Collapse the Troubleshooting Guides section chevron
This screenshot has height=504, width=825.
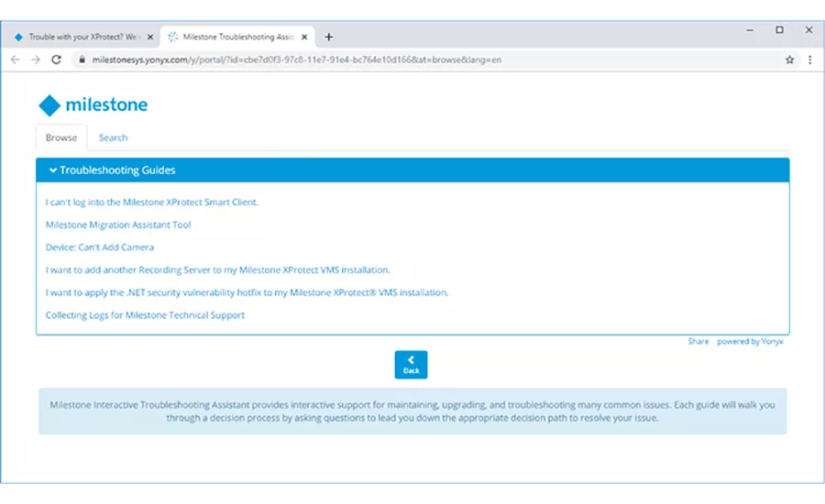52,170
